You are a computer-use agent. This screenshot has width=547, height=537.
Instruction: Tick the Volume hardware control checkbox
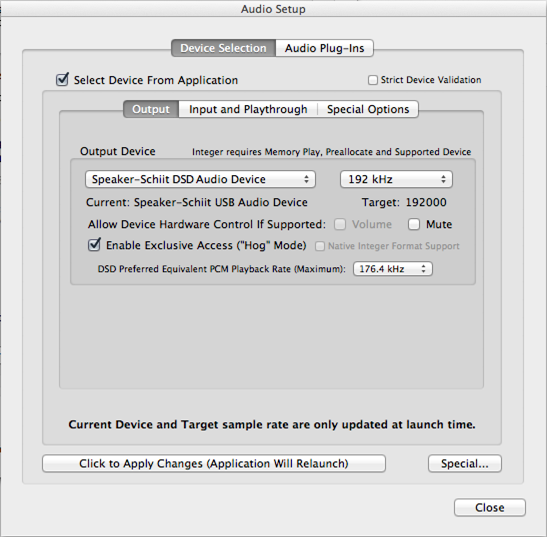click(340, 224)
